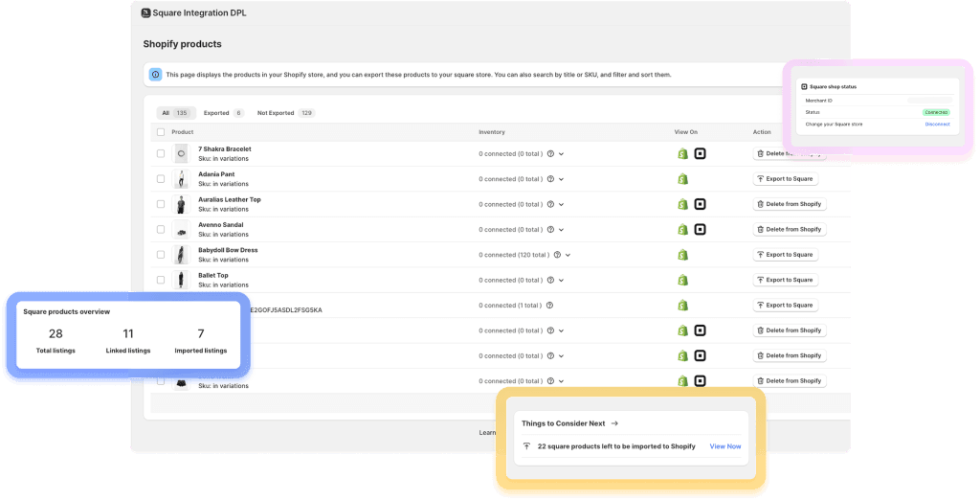Click the Square Integration DPL app logo

coord(145,12)
